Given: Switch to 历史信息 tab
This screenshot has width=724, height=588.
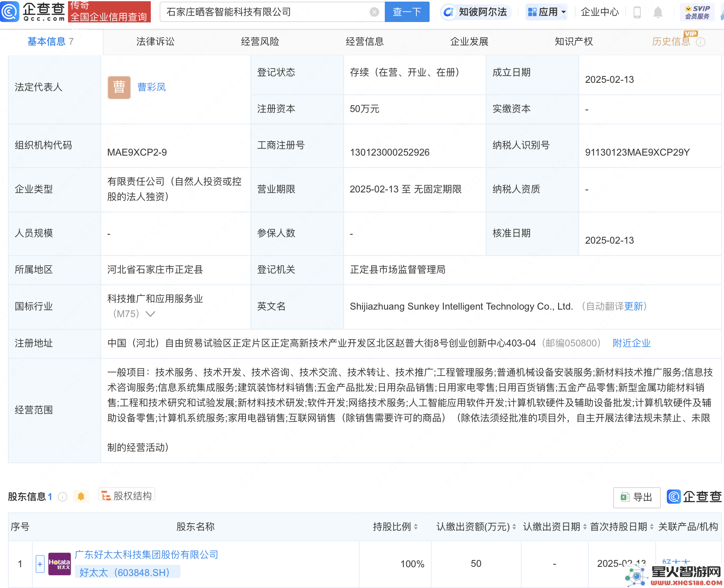Looking at the screenshot, I should tap(671, 42).
